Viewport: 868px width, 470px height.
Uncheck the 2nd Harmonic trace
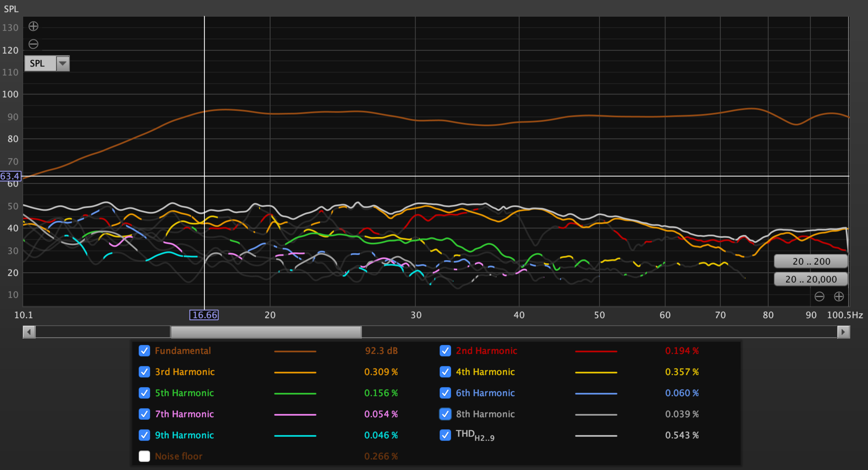(x=445, y=351)
